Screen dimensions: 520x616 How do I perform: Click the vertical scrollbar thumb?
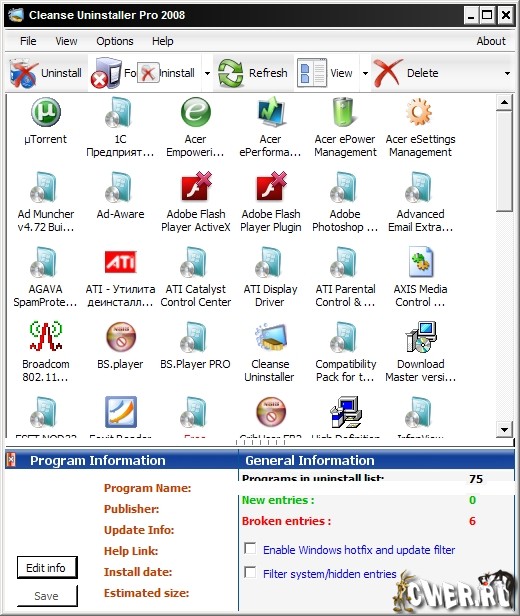tap(504, 161)
